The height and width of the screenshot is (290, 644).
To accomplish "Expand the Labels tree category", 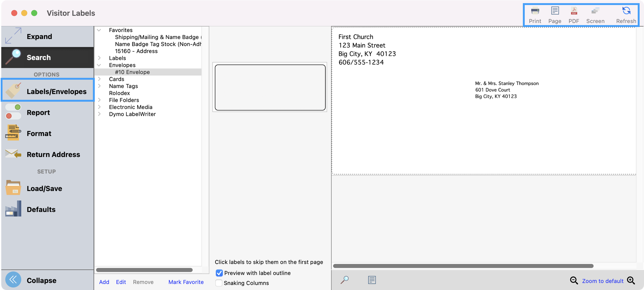I will 99,58.
